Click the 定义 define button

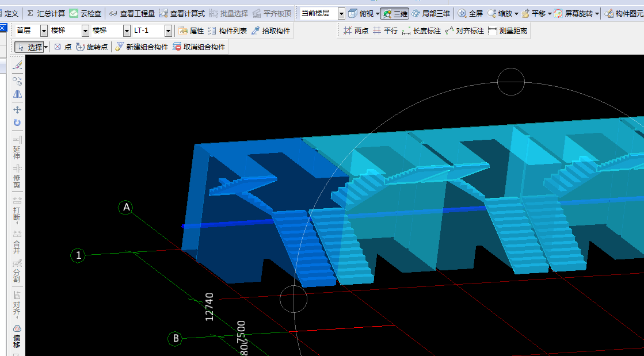point(10,14)
